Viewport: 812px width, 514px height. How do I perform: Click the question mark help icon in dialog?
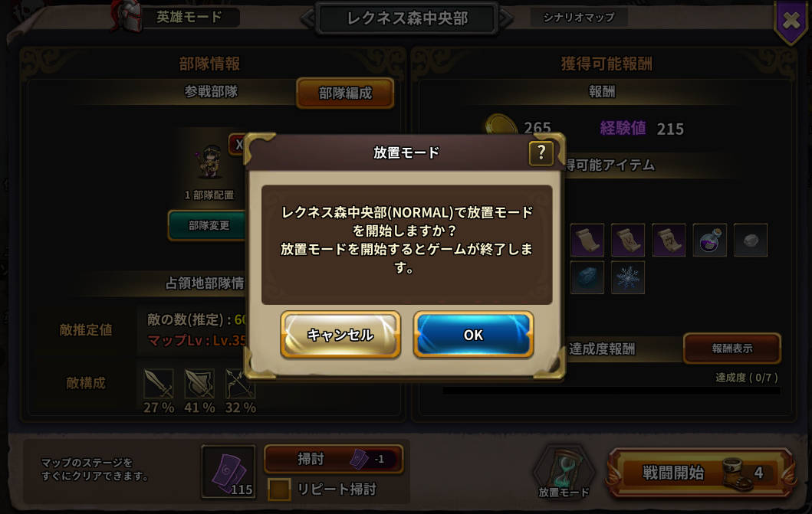point(541,152)
